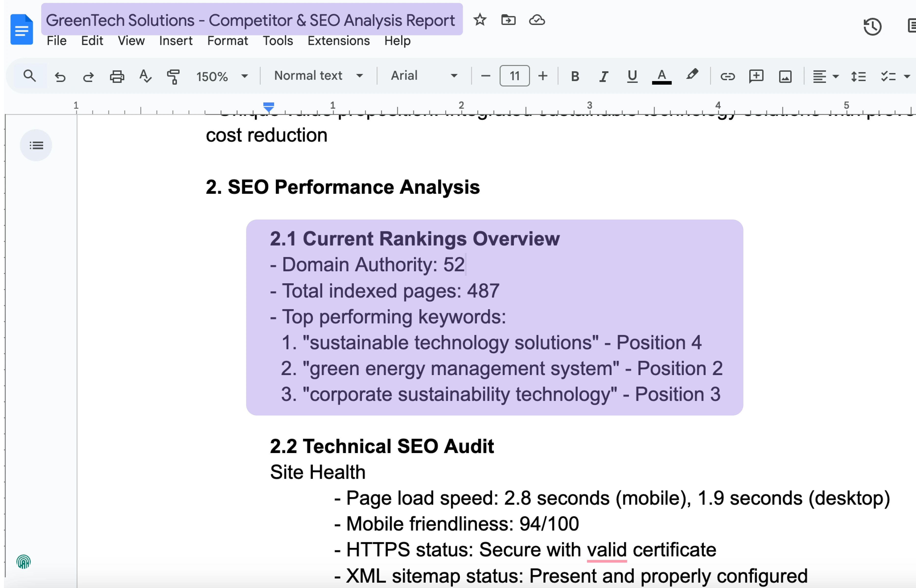
Task: Open the Edit menu
Action: point(92,41)
